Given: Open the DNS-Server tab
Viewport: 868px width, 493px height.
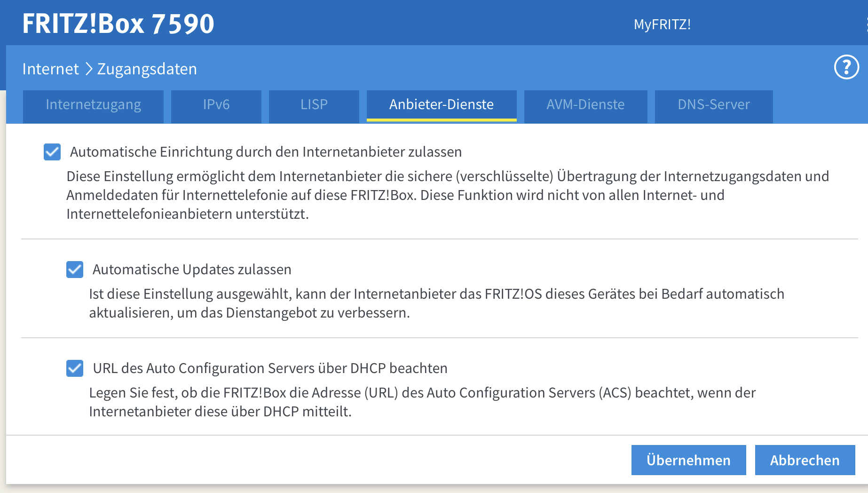Looking at the screenshot, I should click(x=714, y=106).
